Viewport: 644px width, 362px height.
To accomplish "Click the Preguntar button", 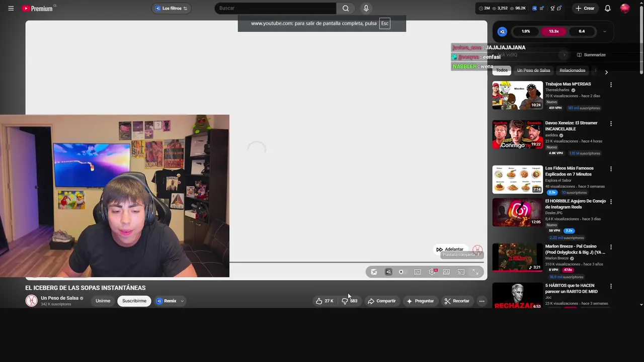I will pyautogui.click(x=420, y=301).
